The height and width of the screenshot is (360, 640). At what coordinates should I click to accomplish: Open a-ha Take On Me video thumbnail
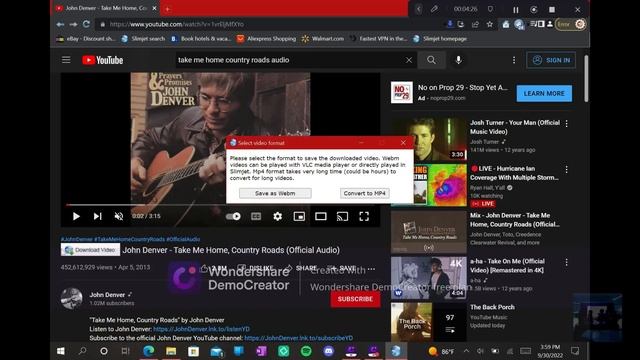[x=429, y=278]
